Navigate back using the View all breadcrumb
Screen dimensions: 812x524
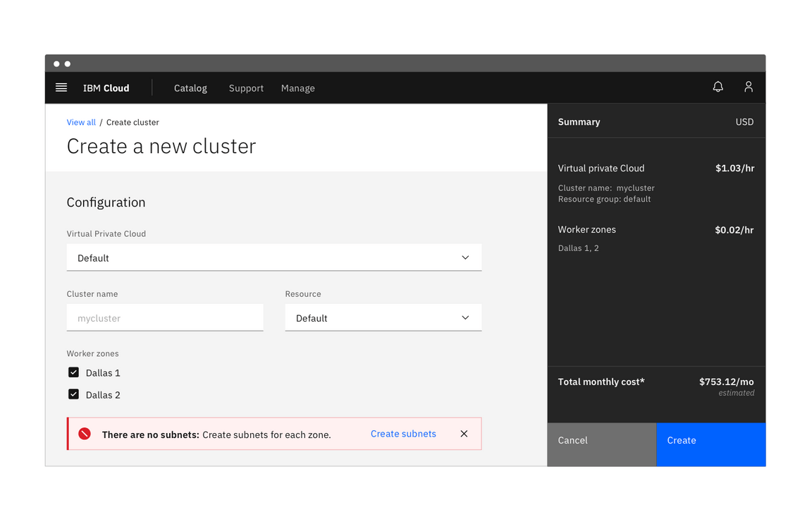(80, 122)
